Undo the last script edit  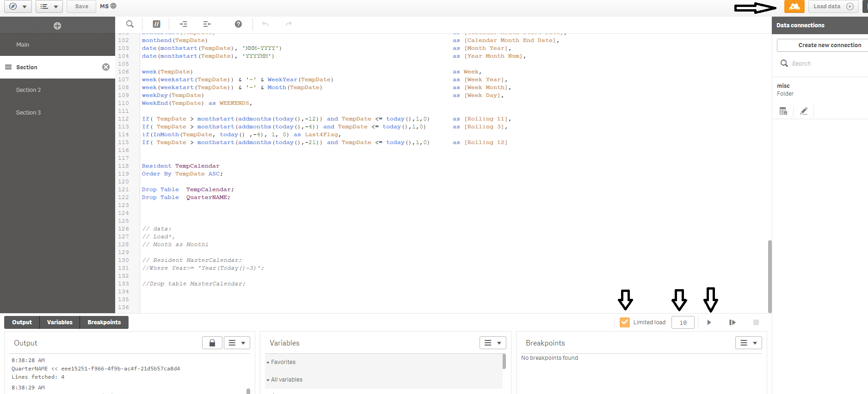pyautogui.click(x=265, y=24)
